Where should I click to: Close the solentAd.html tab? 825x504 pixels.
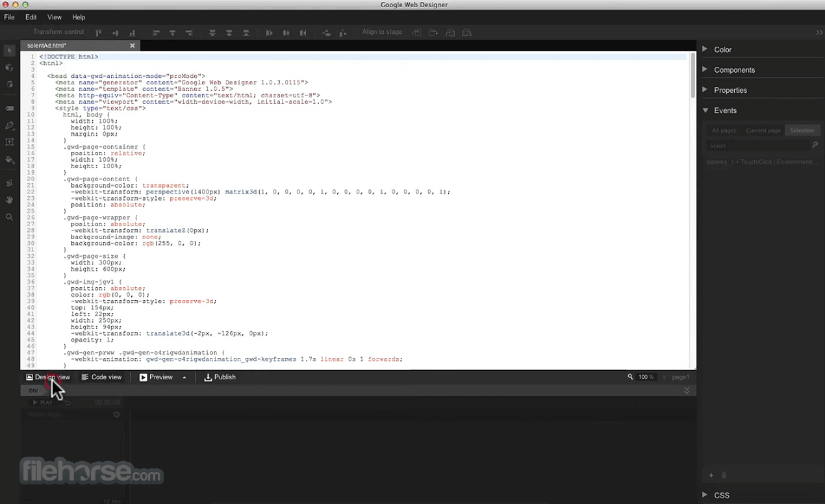(133, 46)
